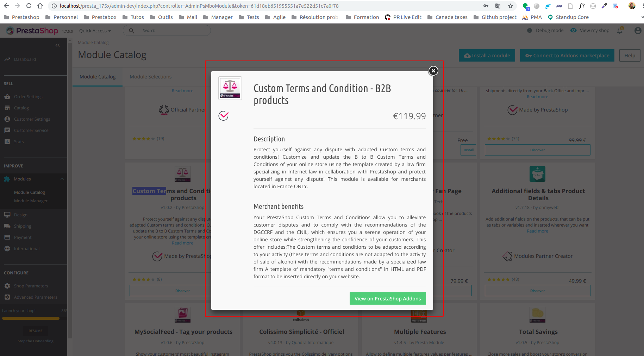Collapse the sidebar with the double chevron

pos(57,45)
